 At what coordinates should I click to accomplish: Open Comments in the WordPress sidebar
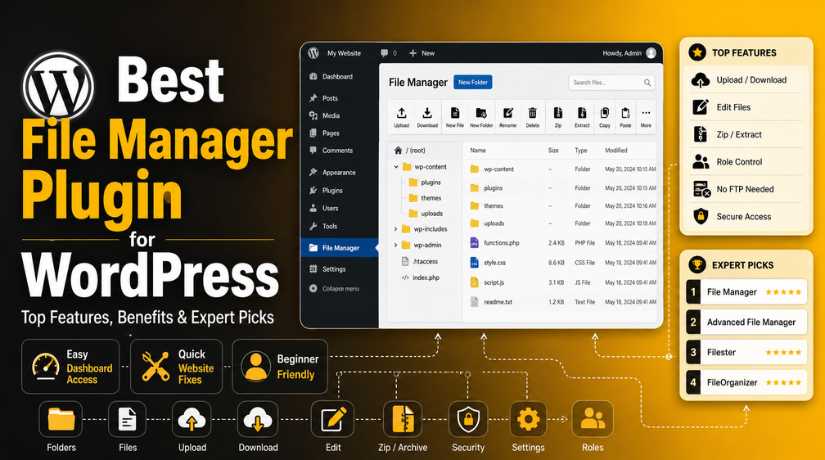[x=339, y=151]
